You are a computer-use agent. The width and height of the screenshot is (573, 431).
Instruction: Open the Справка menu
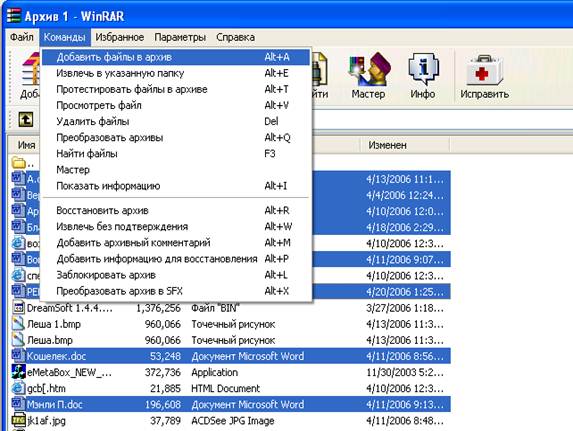pos(235,37)
